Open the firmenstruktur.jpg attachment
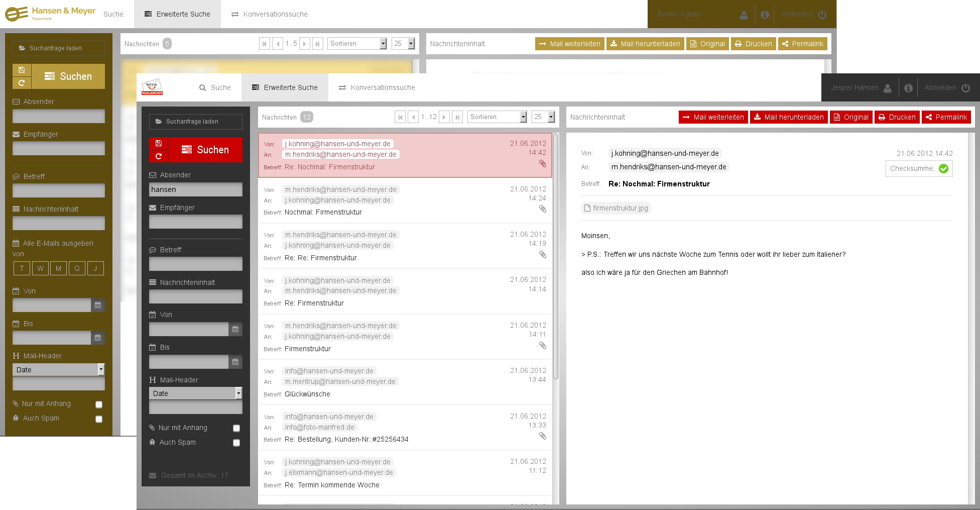This screenshot has width=980, height=510. pyautogui.click(x=616, y=208)
